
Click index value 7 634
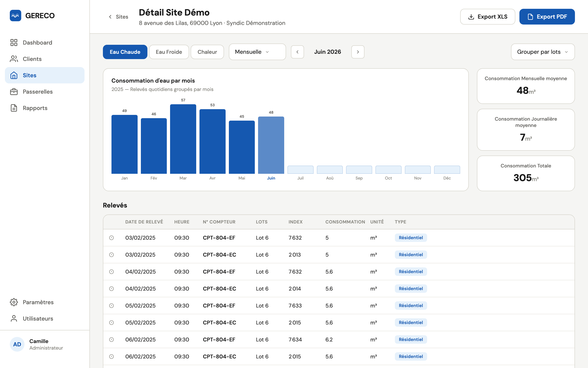[295, 340]
